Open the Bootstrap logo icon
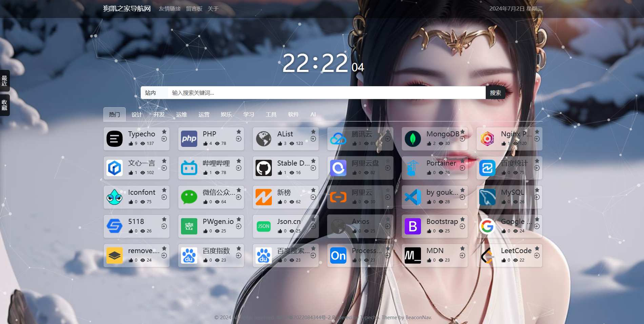This screenshot has height=324, width=644. 413,226
